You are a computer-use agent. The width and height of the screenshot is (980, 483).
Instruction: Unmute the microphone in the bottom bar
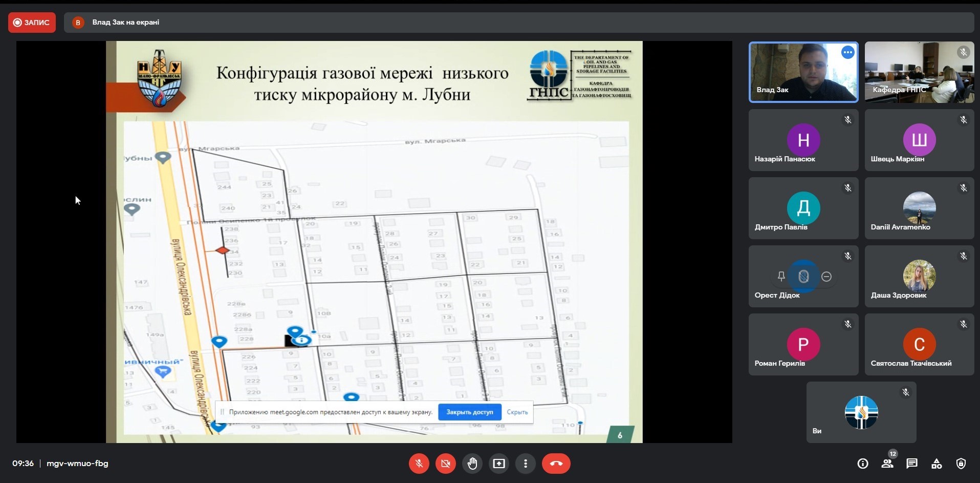coord(419,464)
